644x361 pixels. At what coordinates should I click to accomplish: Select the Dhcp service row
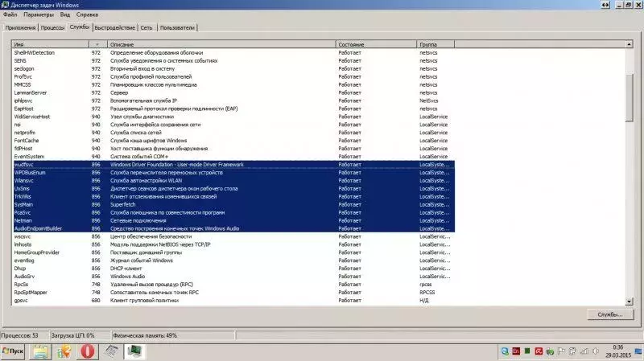pos(233,269)
